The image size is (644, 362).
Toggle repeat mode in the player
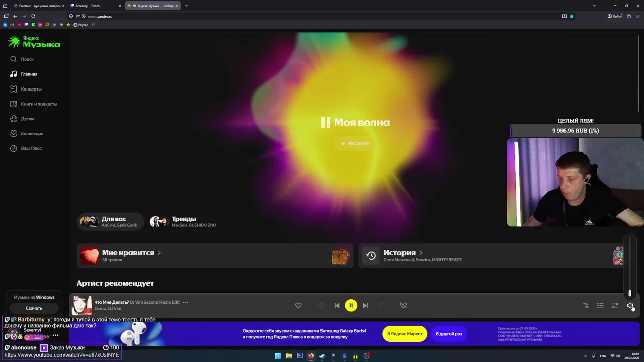coord(382,305)
